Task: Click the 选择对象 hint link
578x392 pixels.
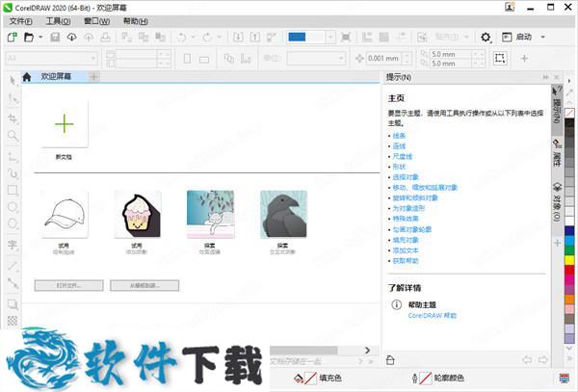Action: (406, 177)
